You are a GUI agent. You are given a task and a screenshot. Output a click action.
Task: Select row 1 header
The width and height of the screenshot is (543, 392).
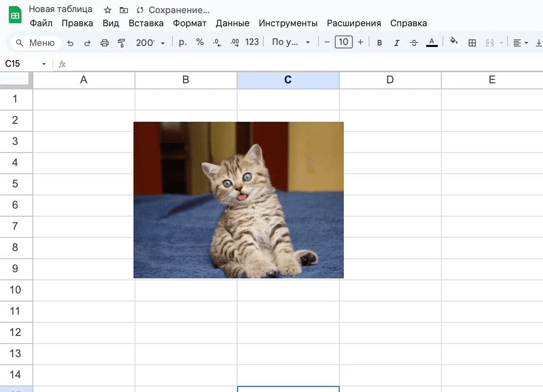coord(16,100)
